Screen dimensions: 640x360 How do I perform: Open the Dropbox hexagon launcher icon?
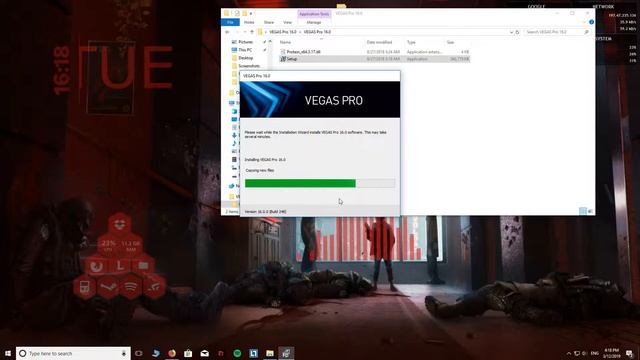120,224
